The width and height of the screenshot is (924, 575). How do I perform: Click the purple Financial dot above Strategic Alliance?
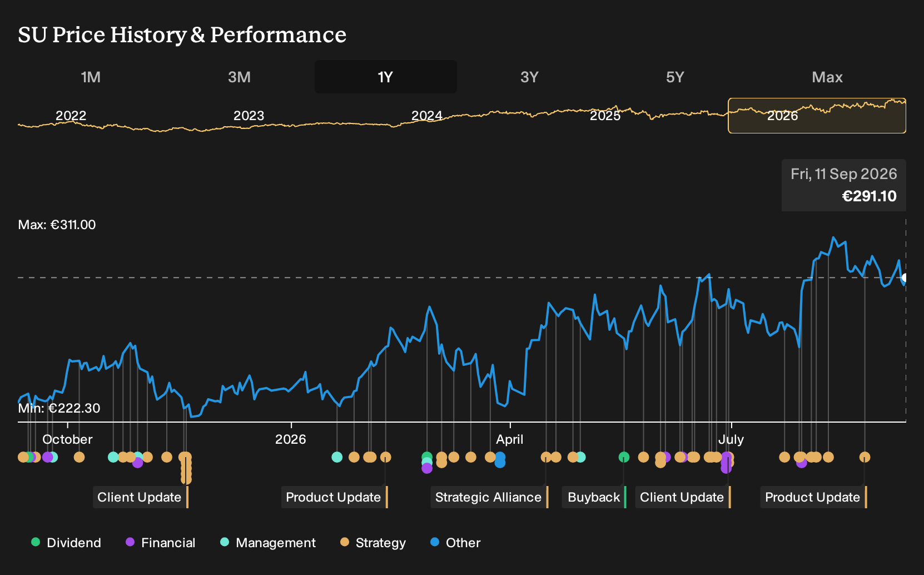(x=427, y=468)
